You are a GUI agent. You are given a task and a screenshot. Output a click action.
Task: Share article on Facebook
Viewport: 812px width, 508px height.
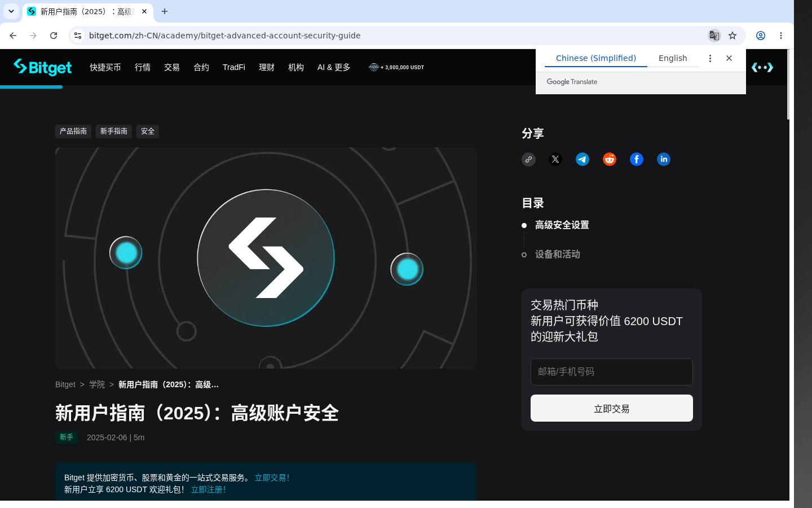tap(637, 159)
